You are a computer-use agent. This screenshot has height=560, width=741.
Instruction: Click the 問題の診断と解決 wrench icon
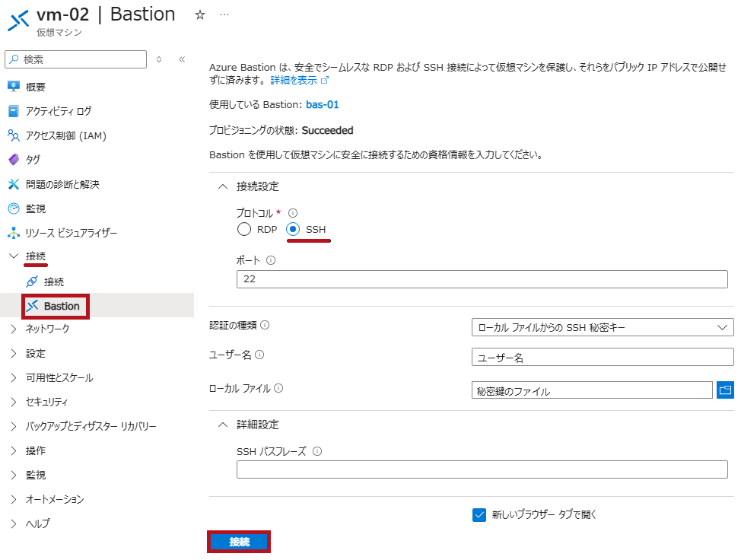click(14, 184)
